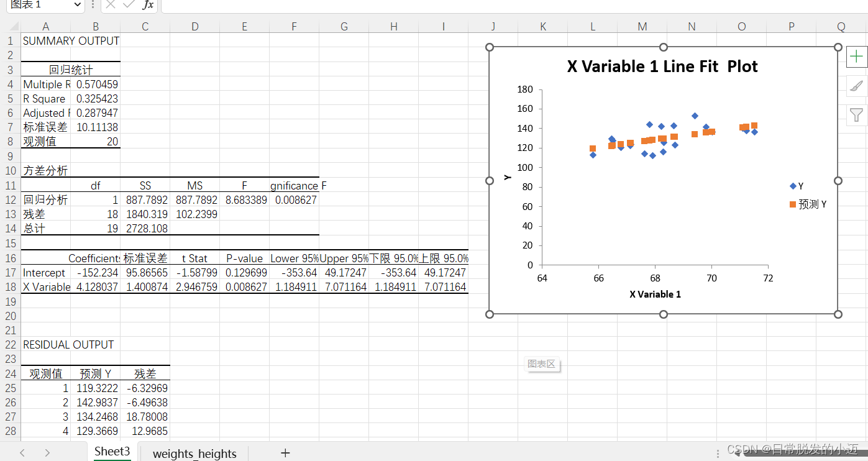Screen dimensions: 868x461
Task: Select P-value 0.129699
Action: (244, 273)
